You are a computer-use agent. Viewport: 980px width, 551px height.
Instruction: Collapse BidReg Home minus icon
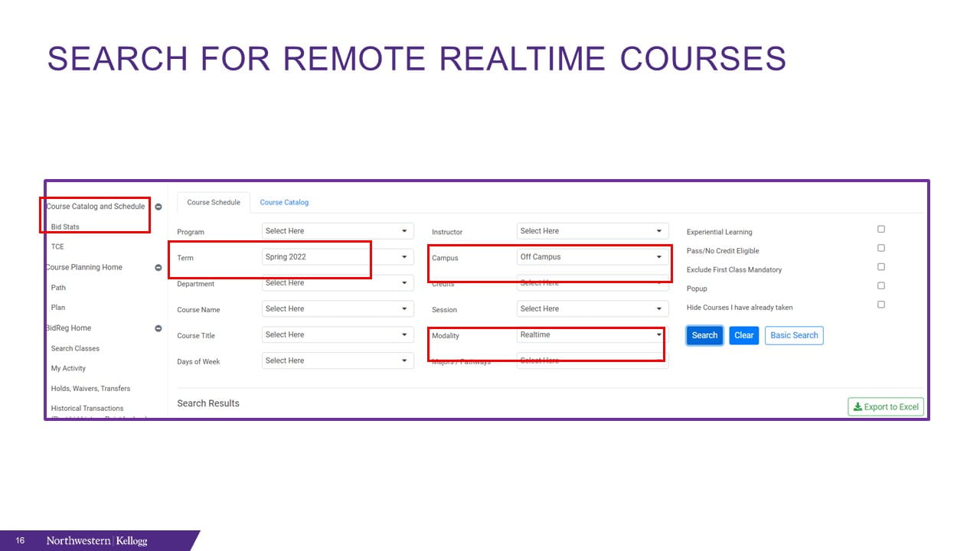point(158,328)
